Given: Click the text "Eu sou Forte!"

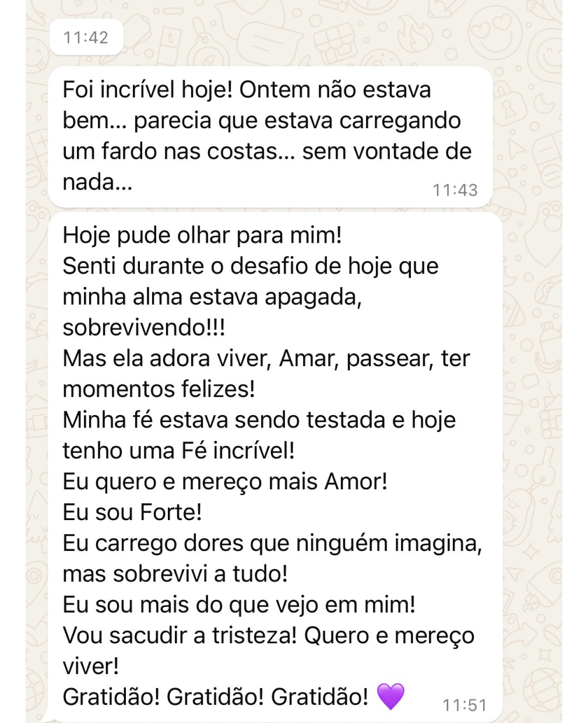Looking at the screenshot, I should 132,513.
